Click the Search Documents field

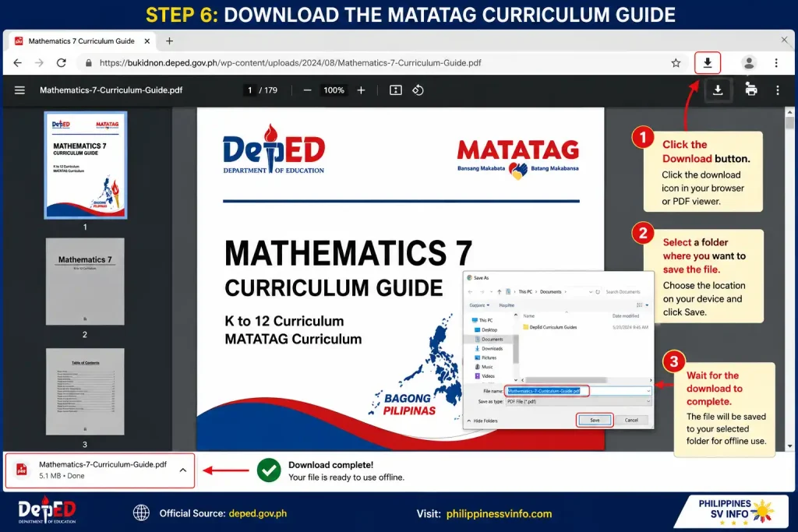(625, 292)
